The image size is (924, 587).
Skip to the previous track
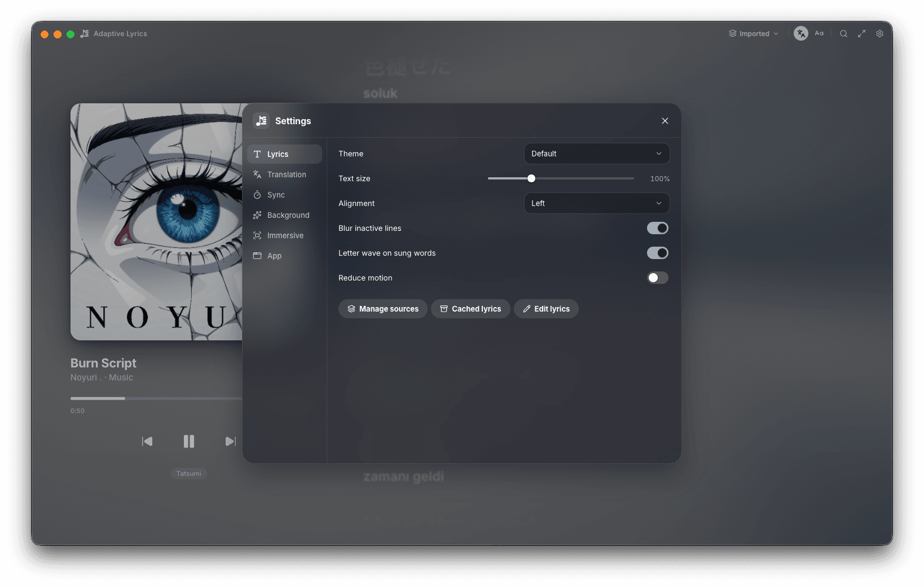tap(147, 441)
